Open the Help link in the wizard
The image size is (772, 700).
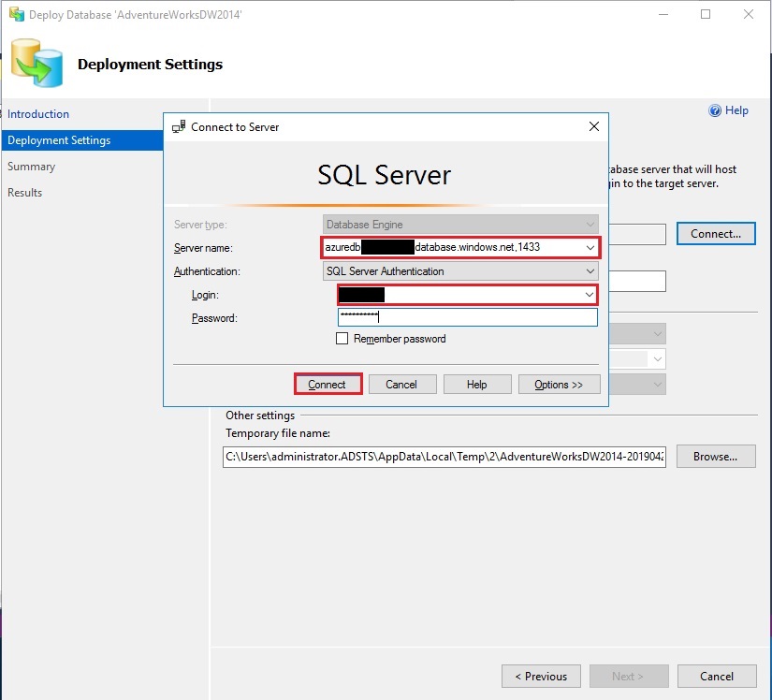[x=736, y=110]
